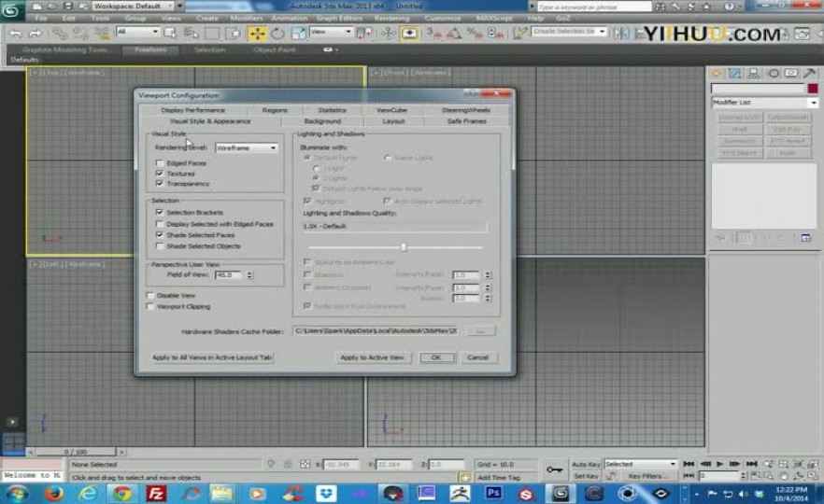Switch to the Display Performance tab
This screenshot has height=504, width=824.
(x=192, y=110)
